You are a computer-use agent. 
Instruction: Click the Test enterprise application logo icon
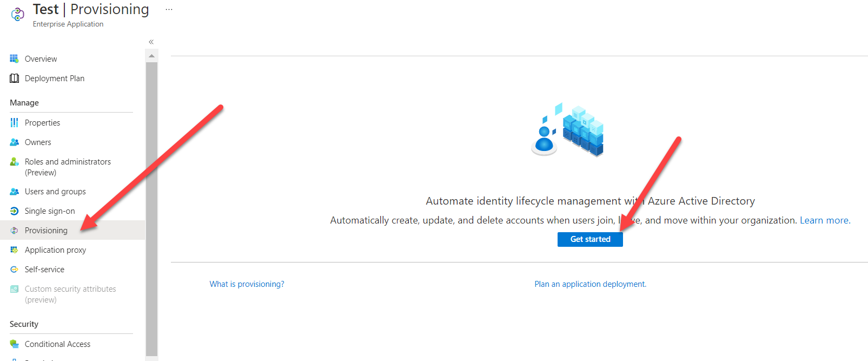(18, 15)
